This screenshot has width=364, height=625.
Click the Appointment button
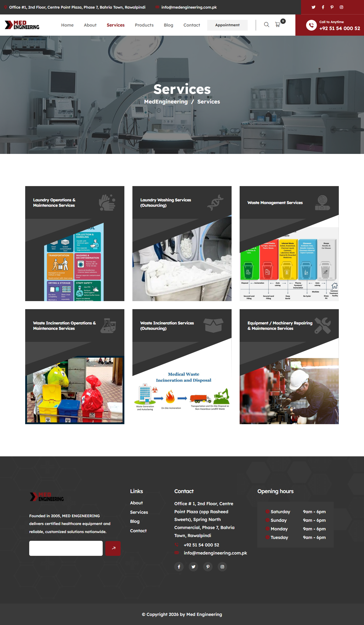227,25
